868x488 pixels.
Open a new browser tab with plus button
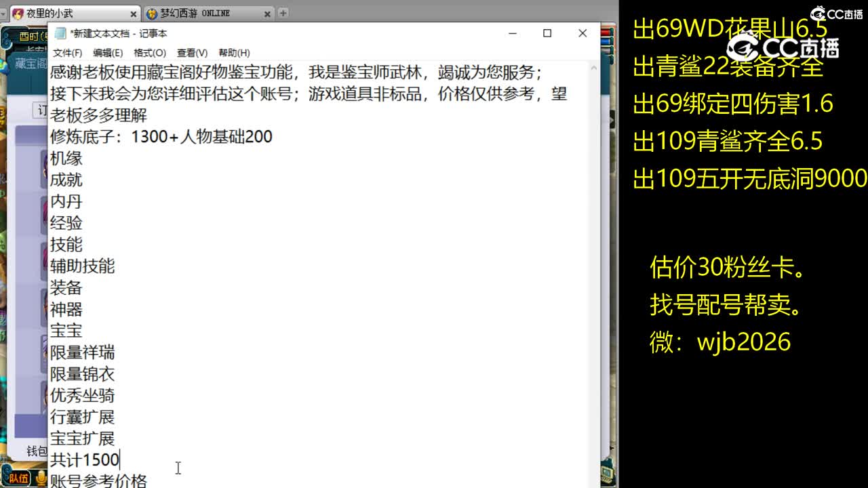[x=283, y=13]
